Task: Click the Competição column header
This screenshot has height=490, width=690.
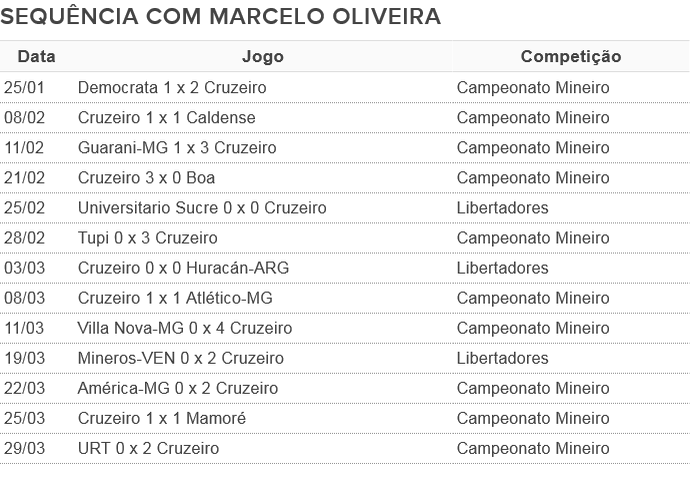Action: (571, 56)
